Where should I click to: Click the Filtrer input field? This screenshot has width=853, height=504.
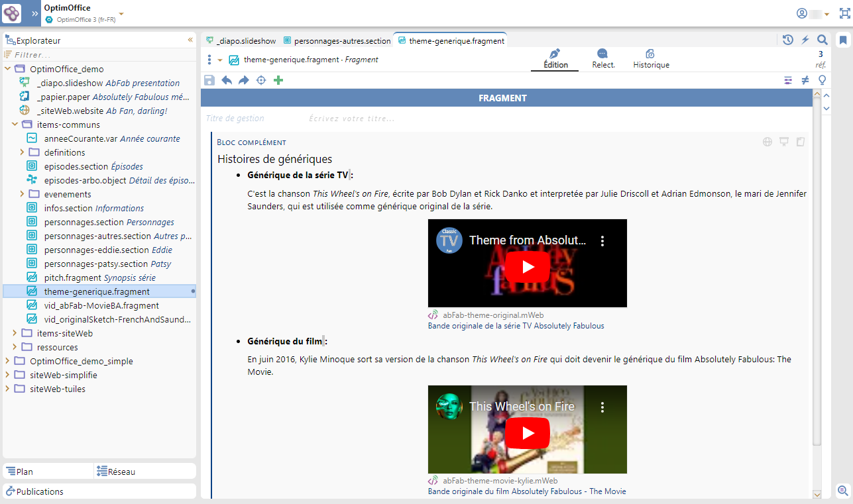tap(99, 55)
